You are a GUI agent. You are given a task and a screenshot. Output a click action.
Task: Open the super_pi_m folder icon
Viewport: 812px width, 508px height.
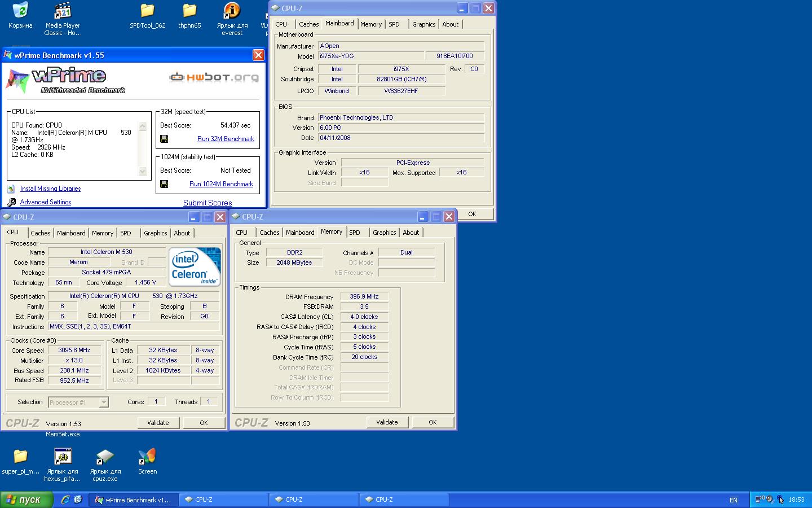pos(20,456)
